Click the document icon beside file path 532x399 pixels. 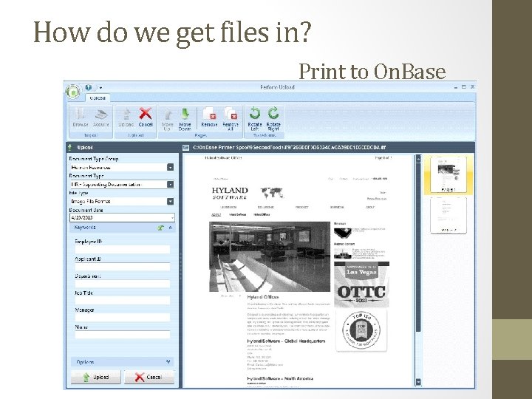tap(185, 148)
